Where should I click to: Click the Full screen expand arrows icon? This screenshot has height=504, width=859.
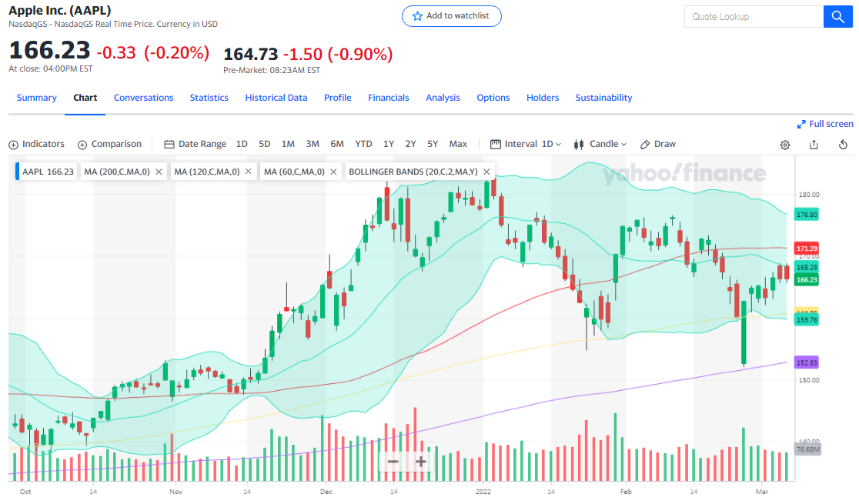pyautogui.click(x=801, y=125)
